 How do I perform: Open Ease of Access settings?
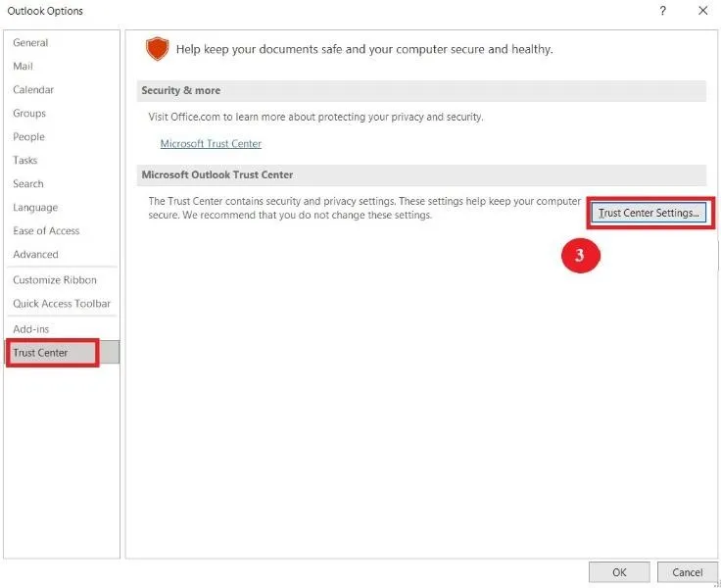(46, 231)
